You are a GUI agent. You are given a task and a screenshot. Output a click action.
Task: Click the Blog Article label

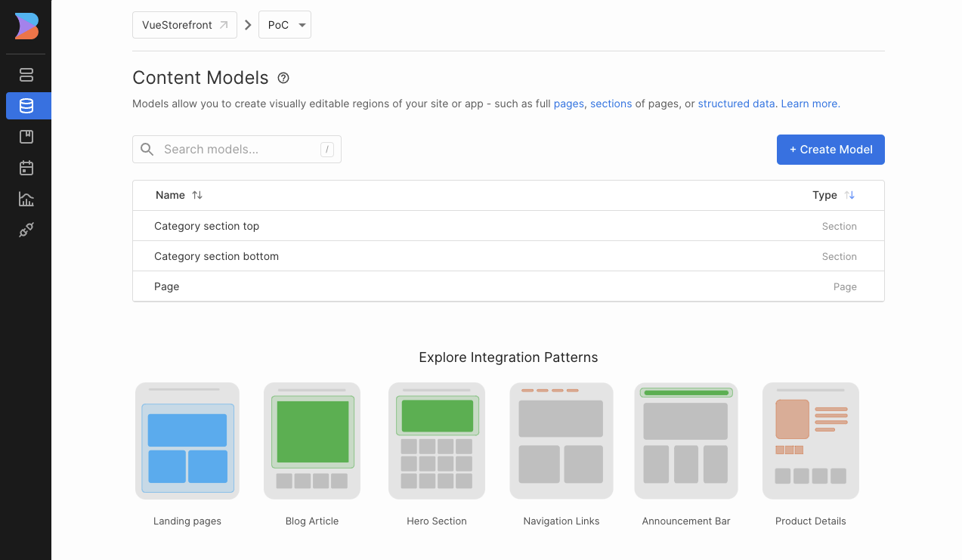pos(312,521)
